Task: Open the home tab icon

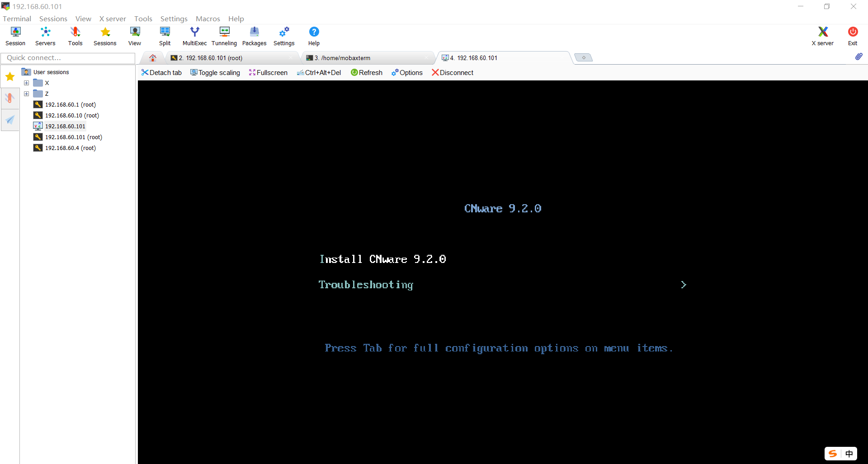Action: pyautogui.click(x=153, y=58)
